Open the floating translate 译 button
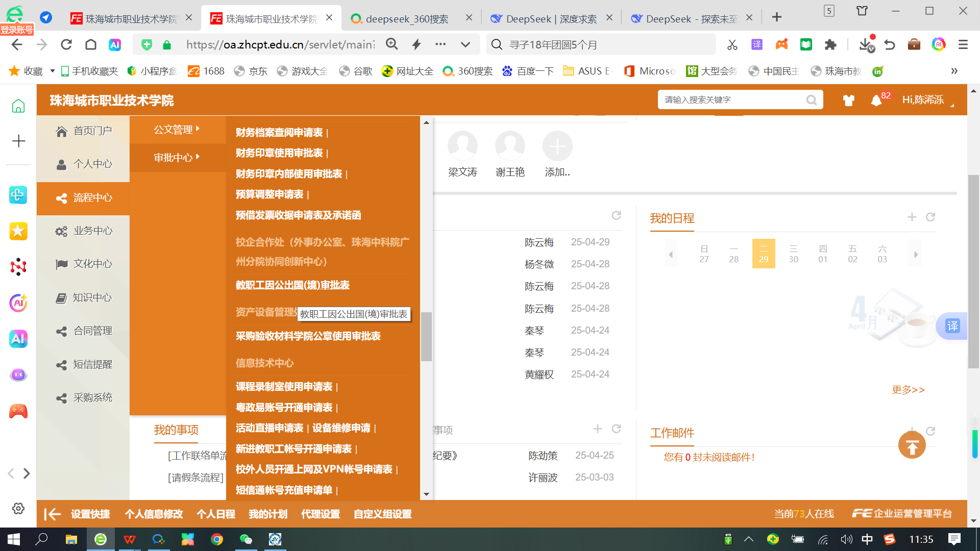980x551 pixels. coord(952,326)
